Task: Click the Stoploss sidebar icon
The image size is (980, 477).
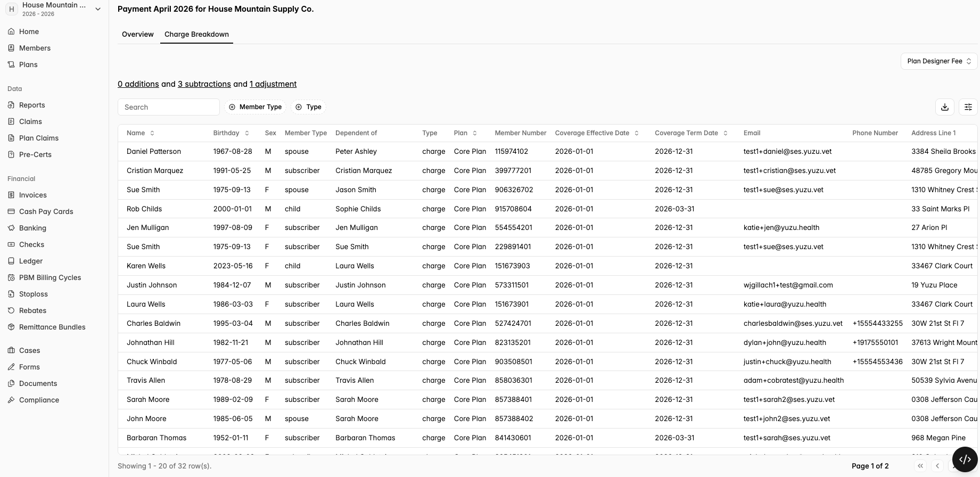Action: coord(11,294)
